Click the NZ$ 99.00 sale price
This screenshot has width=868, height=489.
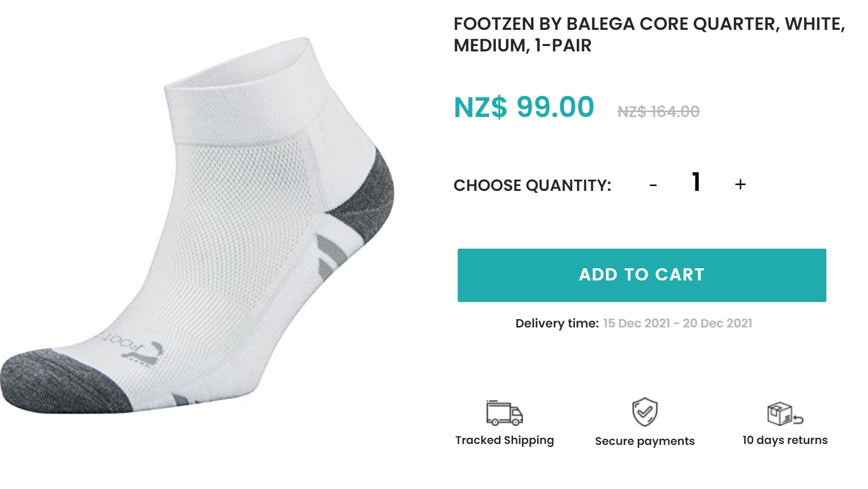(524, 107)
